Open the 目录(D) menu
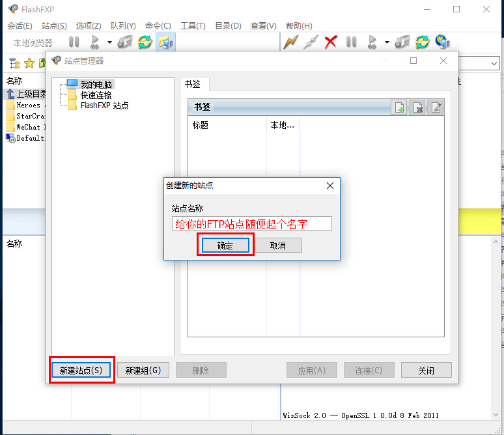The width and height of the screenshot is (504, 435). pyautogui.click(x=228, y=25)
